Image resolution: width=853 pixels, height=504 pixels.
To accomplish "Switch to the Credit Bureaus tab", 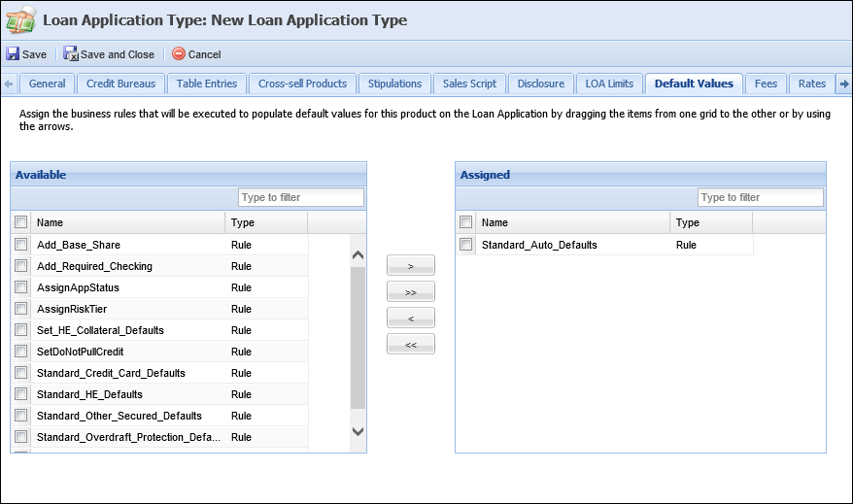I will click(x=120, y=84).
